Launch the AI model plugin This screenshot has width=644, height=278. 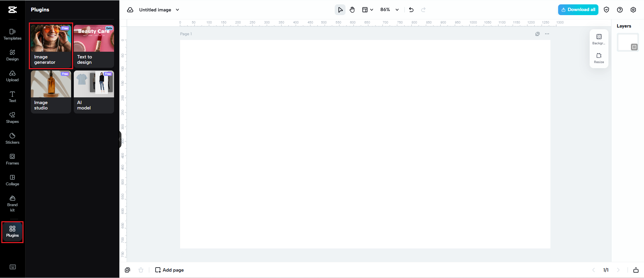[94, 92]
